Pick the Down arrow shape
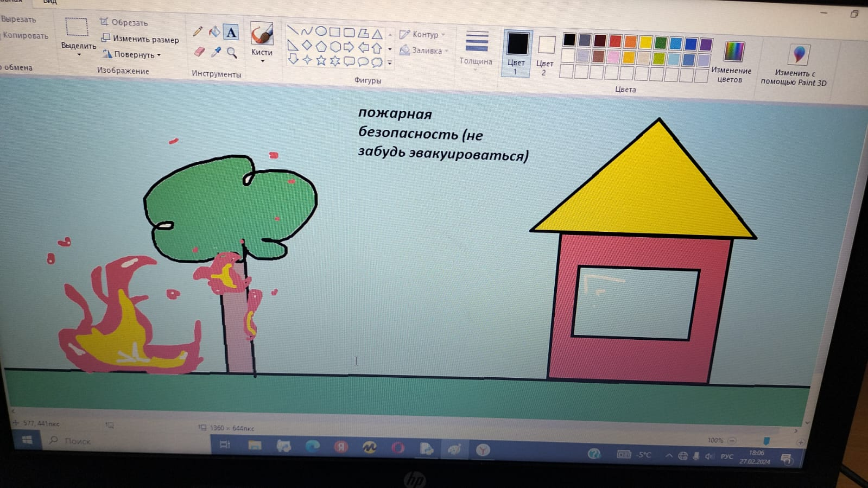Screen dimensions: 868x488 (293, 59)
